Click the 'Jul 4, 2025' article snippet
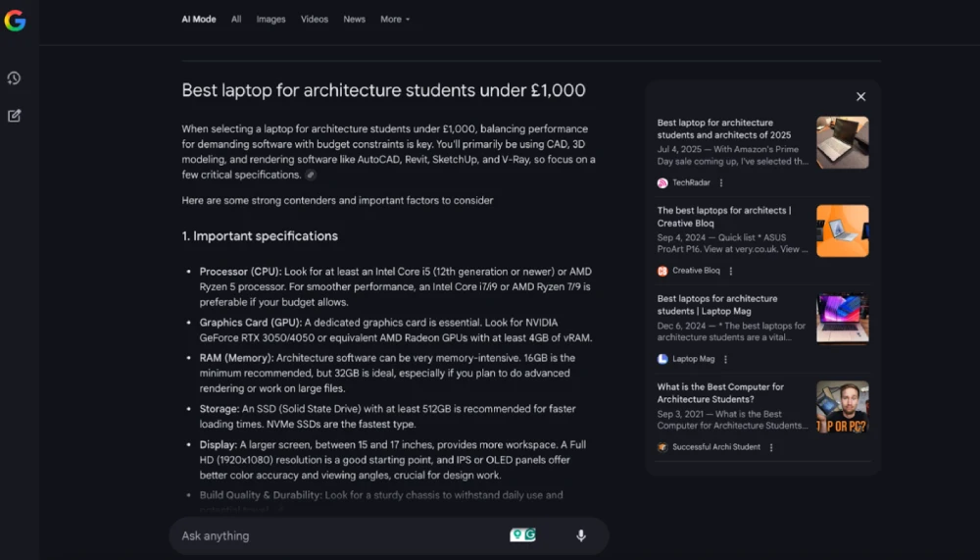This screenshot has height=560, width=980. pos(732,155)
